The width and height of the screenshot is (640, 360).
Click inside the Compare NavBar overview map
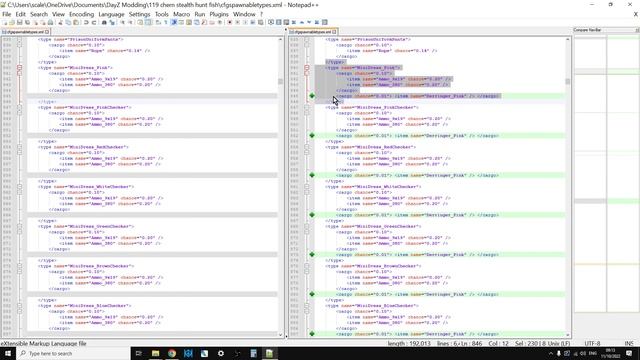pyautogui.click(x=607, y=173)
